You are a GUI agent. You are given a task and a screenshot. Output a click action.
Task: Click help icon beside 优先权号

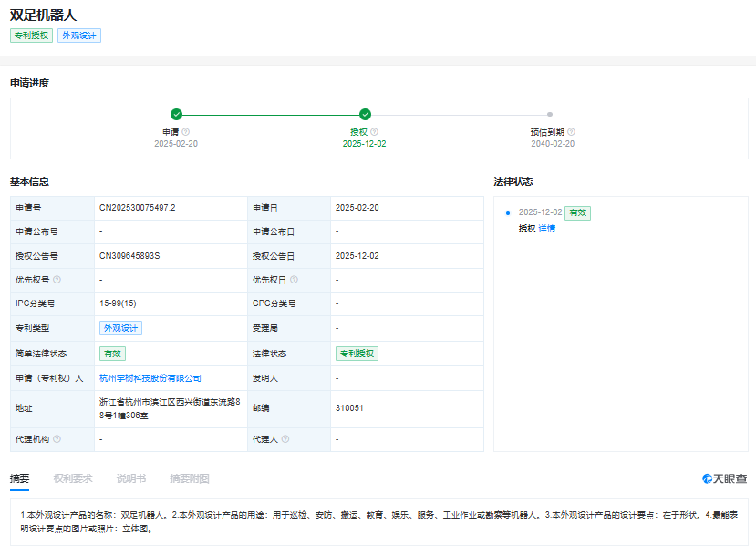(57, 280)
